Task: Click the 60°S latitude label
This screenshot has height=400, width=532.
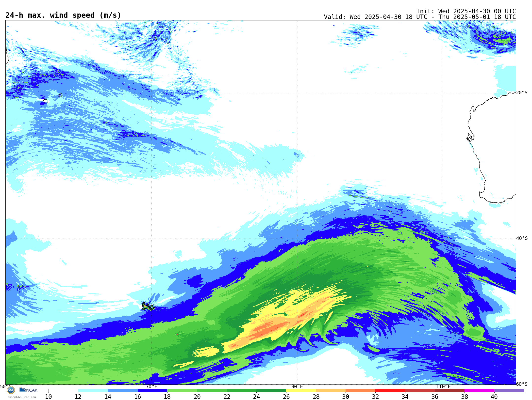Action: [x=522, y=384]
